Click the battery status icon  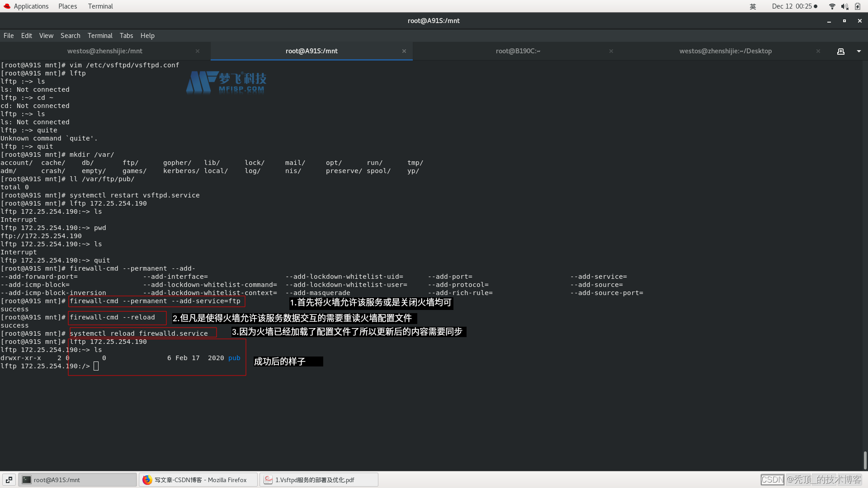858,6
